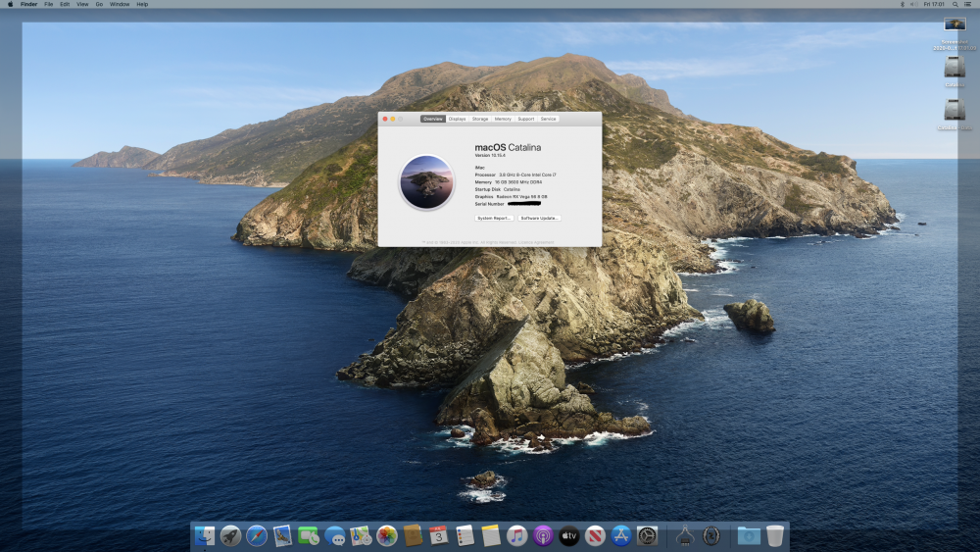Open the Licence Agreement link

536,242
